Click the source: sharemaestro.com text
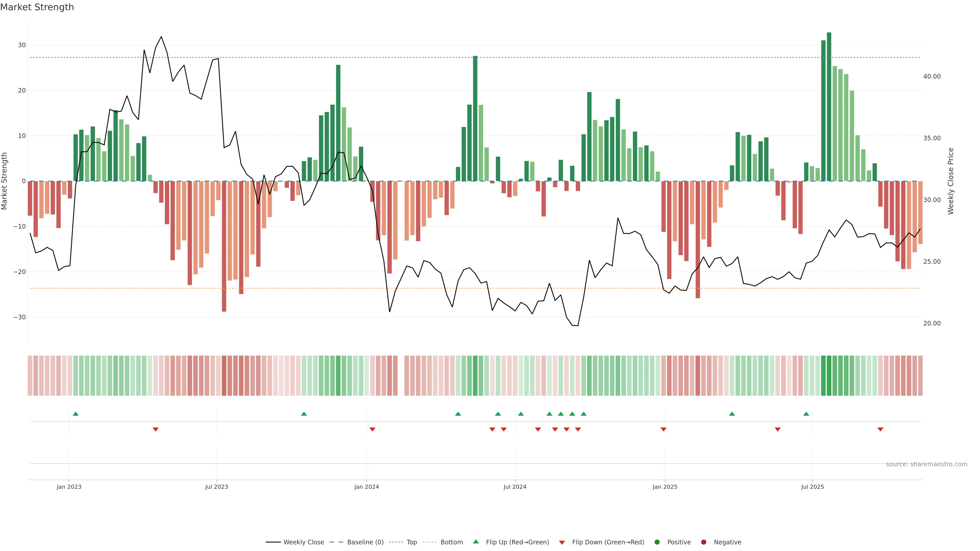980x551 pixels. [926, 464]
